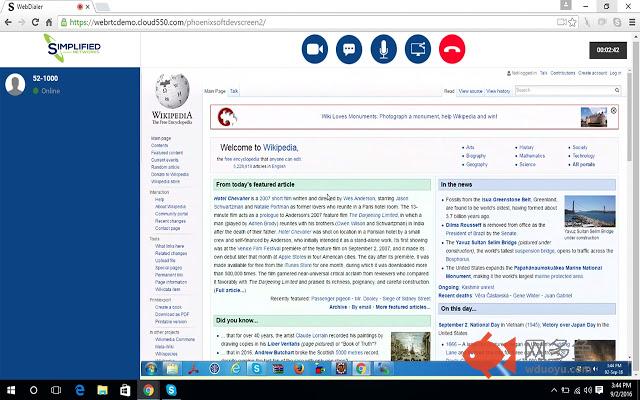Screen dimensions: 640x400
Task: Go back with the browser back arrow
Action: pos(9,22)
